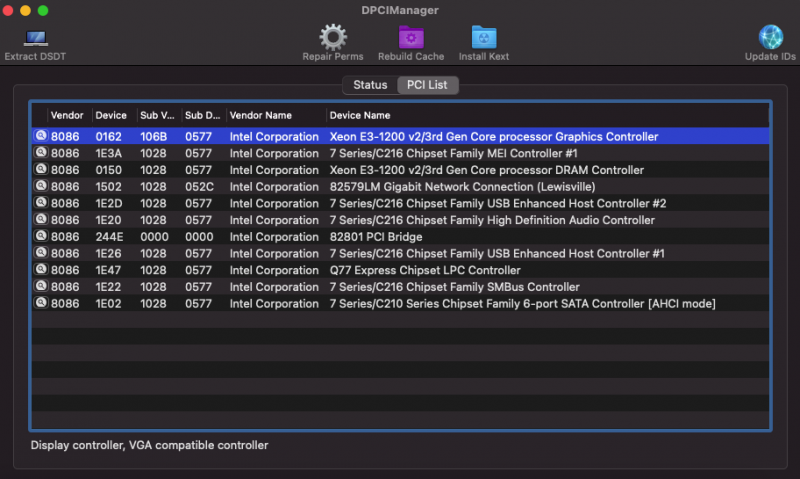Click the 'Display controller, VGA compatible controller' text
This screenshot has width=800, height=479.
(149, 445)
